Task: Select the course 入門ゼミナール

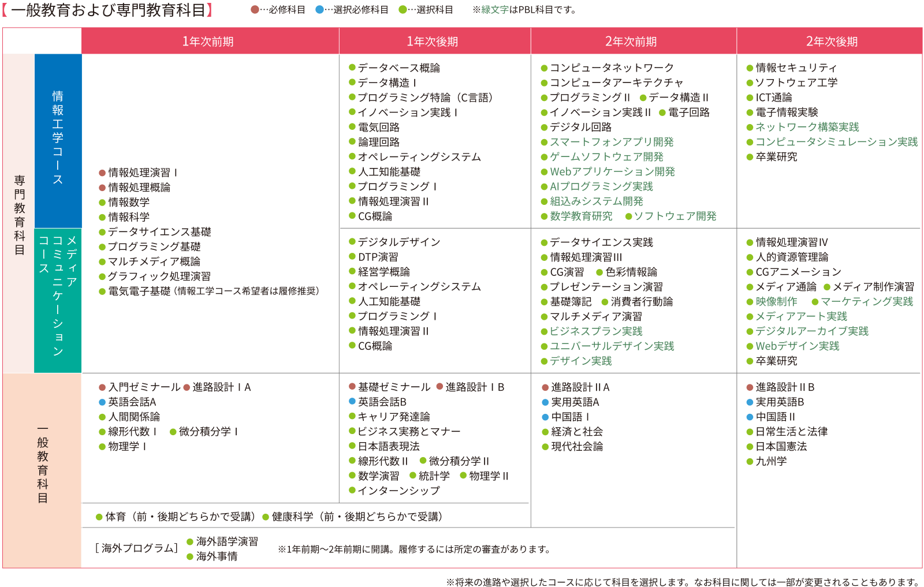Action: 140,387
